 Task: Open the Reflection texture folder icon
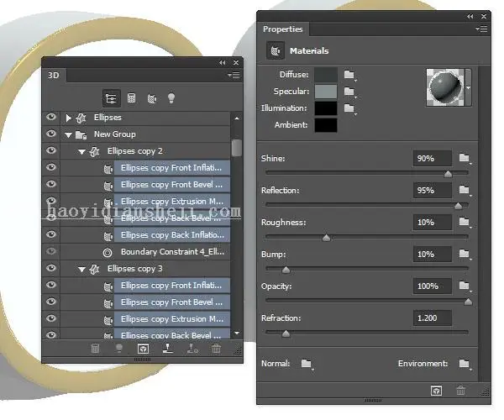(465, 190)
